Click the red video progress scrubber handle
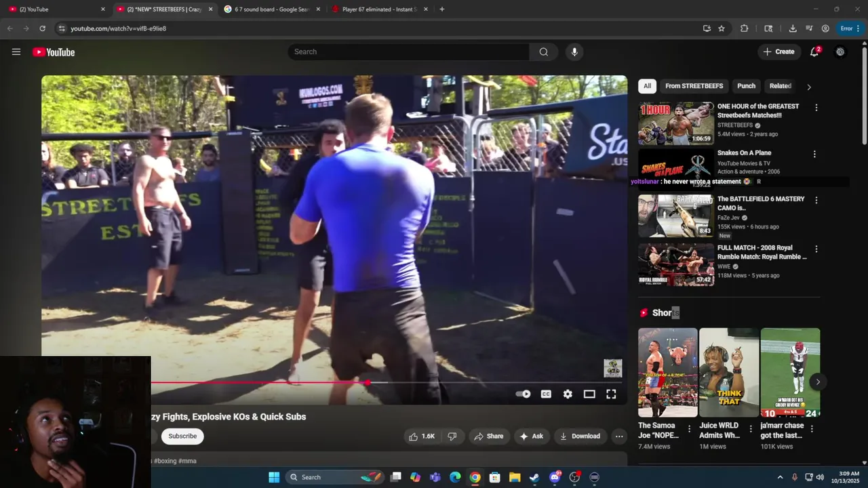The image size is (868, 488). tap(367, 383)
